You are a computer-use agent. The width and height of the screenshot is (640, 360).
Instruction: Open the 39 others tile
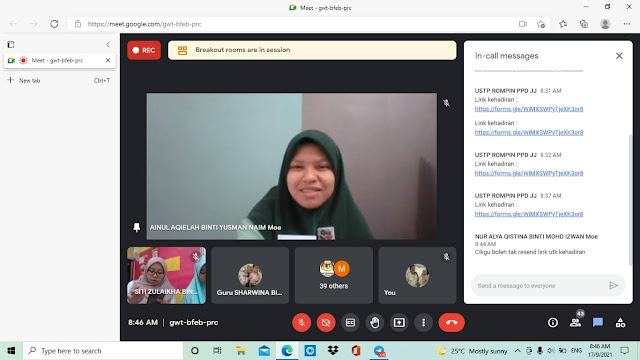(x=334, y=276)
